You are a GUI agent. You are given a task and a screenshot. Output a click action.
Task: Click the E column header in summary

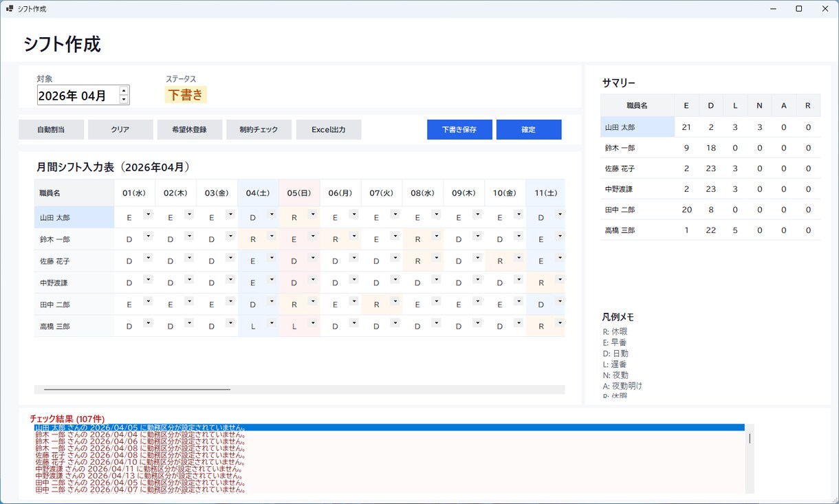tap(686, 106)
